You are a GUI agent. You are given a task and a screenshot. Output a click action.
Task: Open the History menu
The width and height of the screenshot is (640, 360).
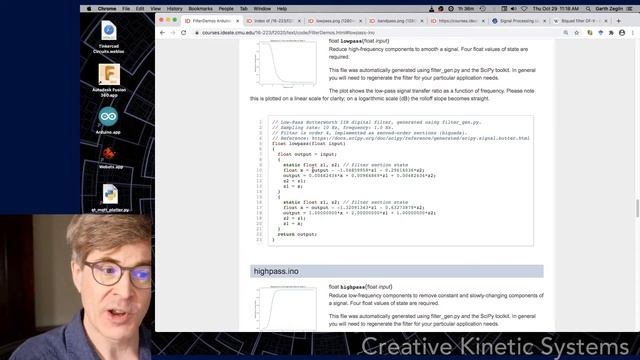[174, 9]
